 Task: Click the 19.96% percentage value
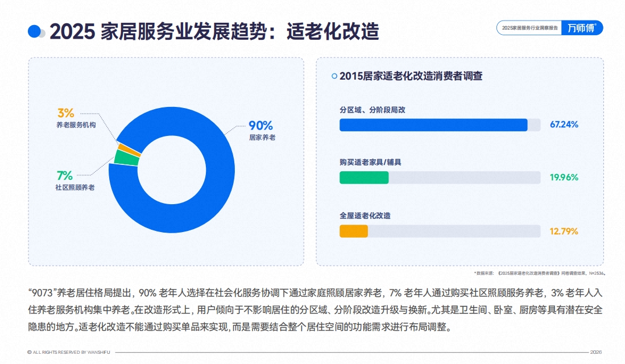point(564,177)
